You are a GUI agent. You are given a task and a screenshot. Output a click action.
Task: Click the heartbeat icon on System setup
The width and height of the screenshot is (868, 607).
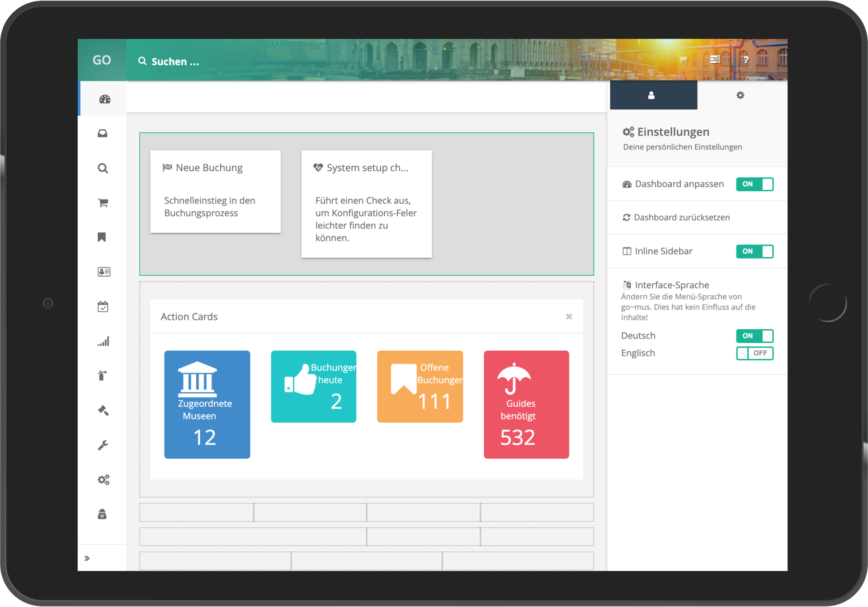pyautogui.click(x=318, y=168)
